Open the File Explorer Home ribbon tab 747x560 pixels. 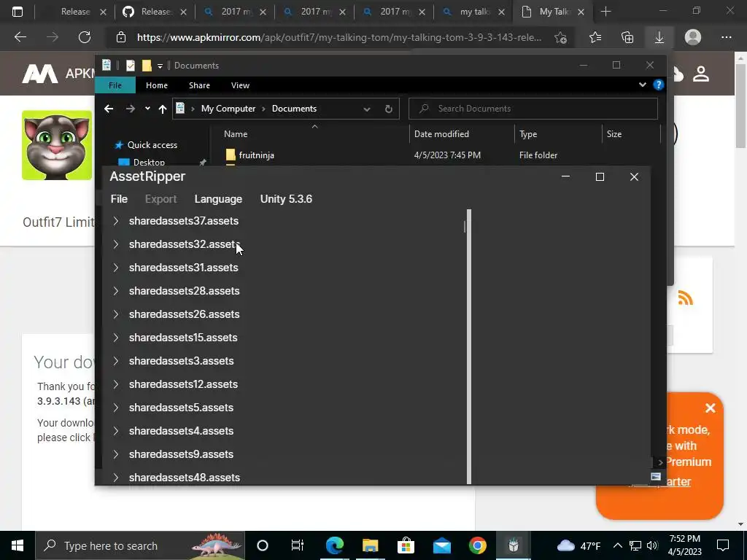point(157,85)
